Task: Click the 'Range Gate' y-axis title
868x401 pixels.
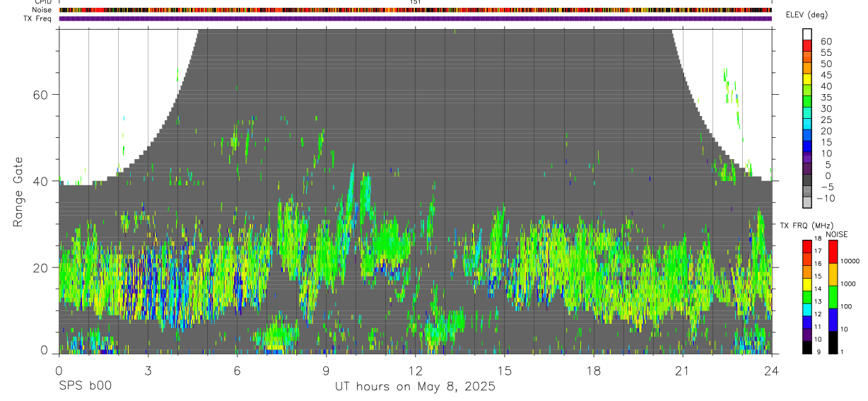Action: (x=18, y=191)
